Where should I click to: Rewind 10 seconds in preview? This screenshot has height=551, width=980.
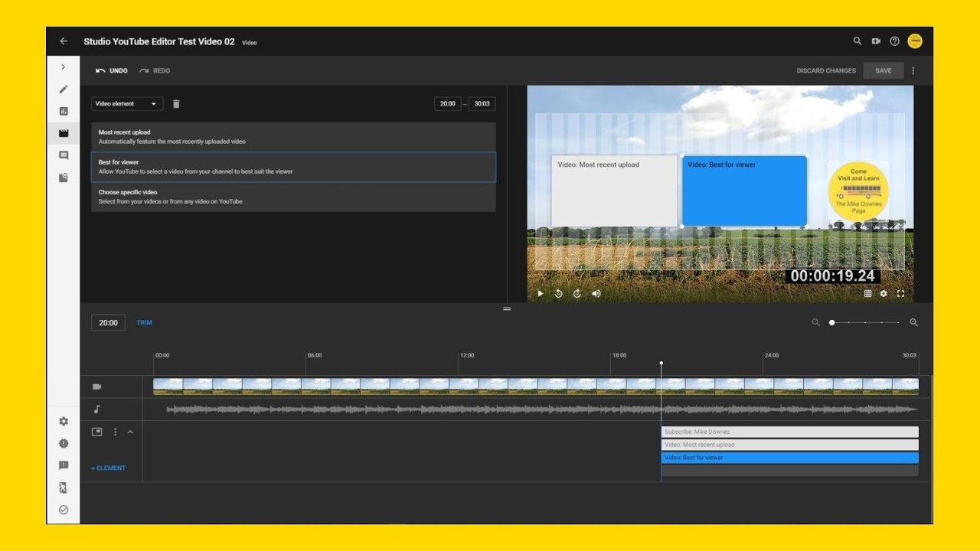(x=558, y=293)
